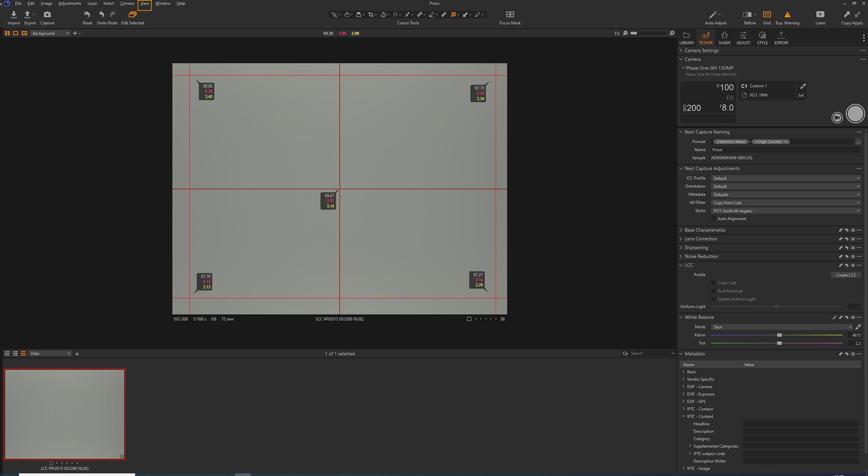
Task: Enable the Auto Alignment checkbox
Action: pyautogui.click(x=714, y=219)
